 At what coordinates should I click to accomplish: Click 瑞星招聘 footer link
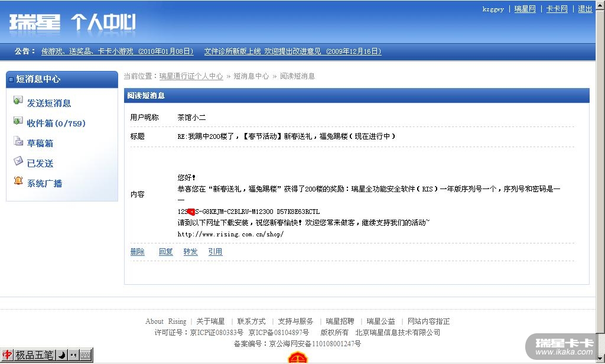[x=340, y=321]
